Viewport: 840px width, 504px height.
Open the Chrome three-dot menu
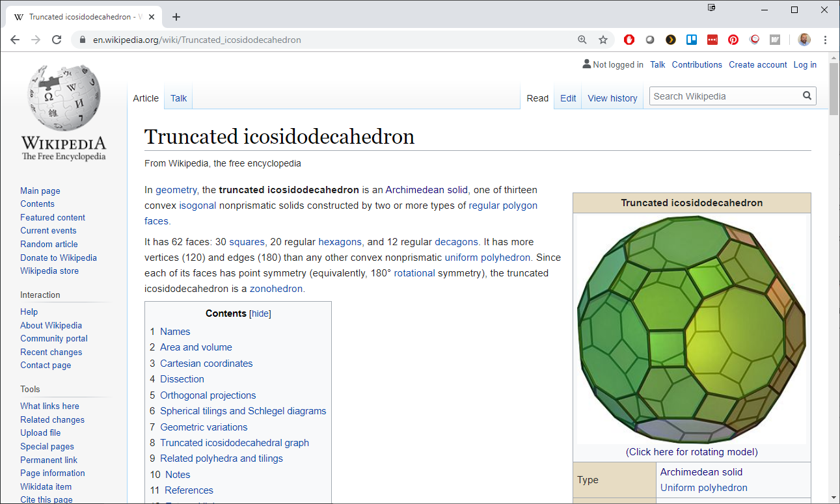coord(825,40)
